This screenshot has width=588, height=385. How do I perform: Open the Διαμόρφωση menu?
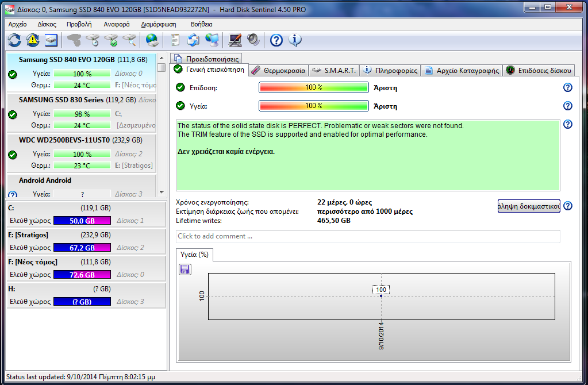pyautogui.click(x=159, y=24)
